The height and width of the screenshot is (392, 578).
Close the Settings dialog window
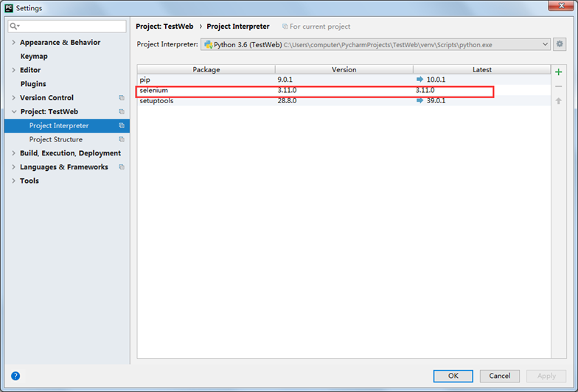560,6
